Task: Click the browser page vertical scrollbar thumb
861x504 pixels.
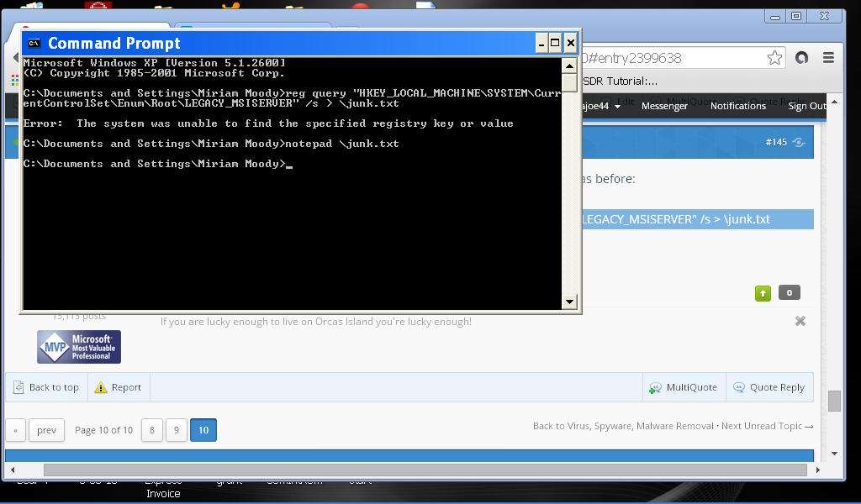Action: (x=834, y=401)
